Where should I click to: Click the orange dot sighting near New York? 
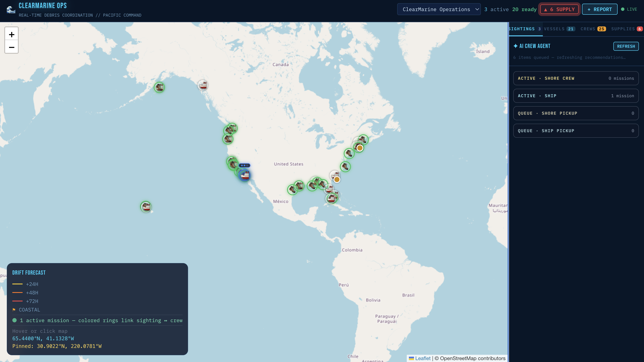pyautogui.click(x=360, y=148)
